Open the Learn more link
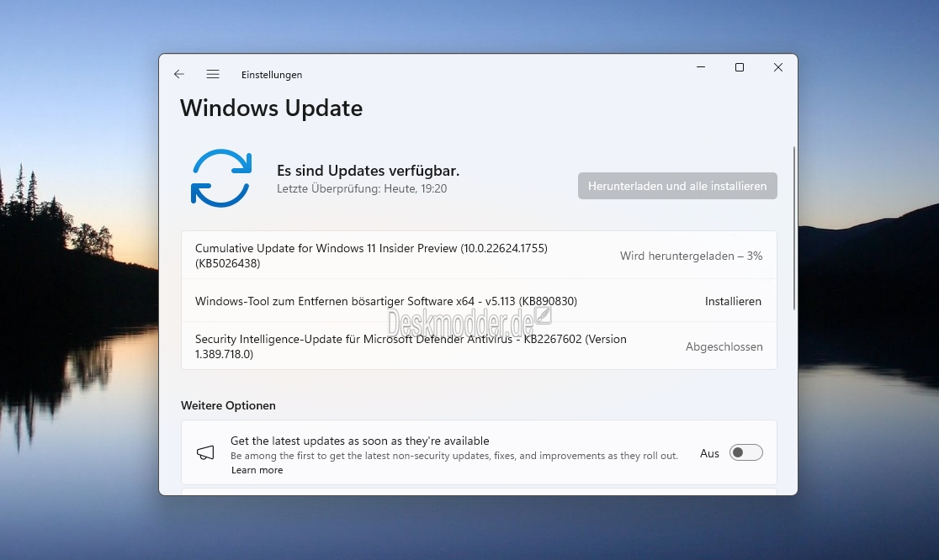The height and width of the screenshot is (560, 939). [257, 470]
